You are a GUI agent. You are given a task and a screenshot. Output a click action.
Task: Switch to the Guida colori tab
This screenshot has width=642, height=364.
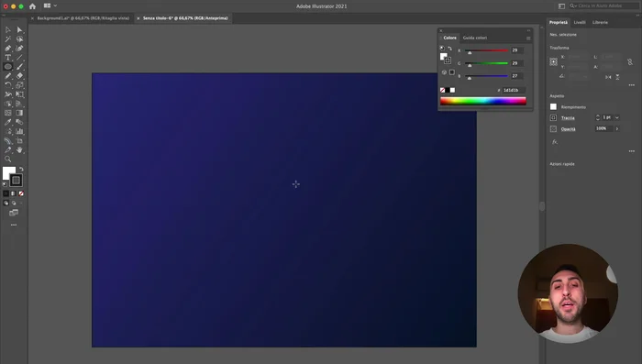click(x=475, y=38)
